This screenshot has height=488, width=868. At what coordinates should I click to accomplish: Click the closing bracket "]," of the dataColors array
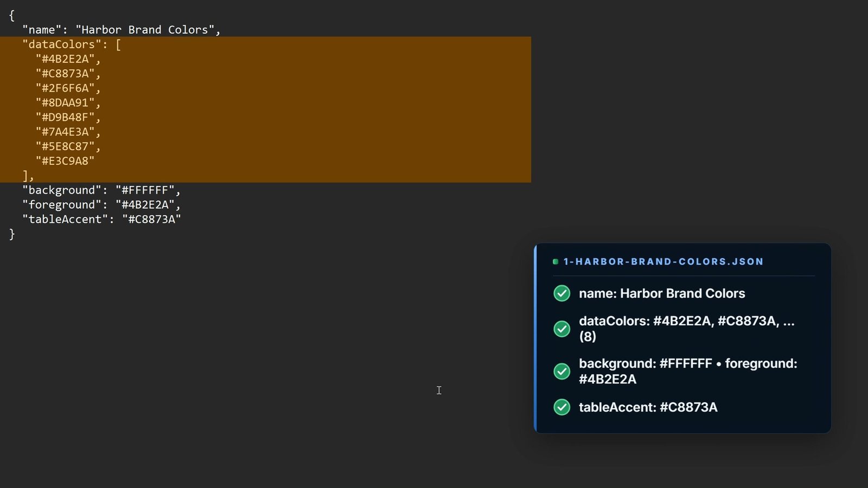(28, 176)
